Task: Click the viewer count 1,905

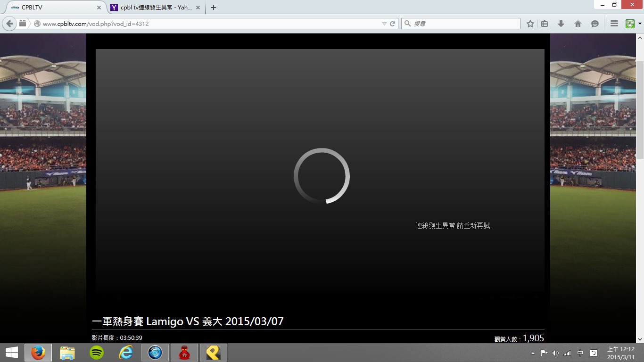Action: [519, 338]
